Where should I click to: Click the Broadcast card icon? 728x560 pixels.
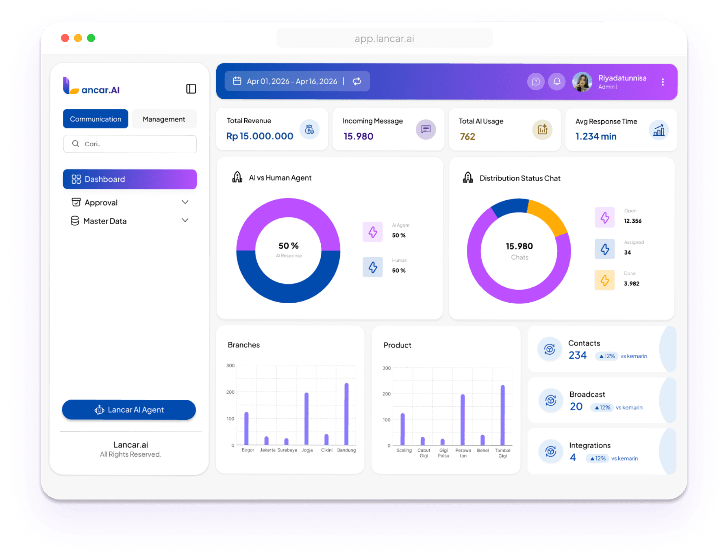tap(551, 400)
